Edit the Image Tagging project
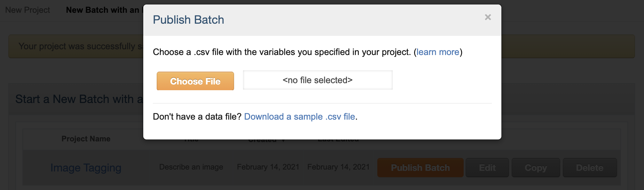644x190 pixels. coord(487,168)
